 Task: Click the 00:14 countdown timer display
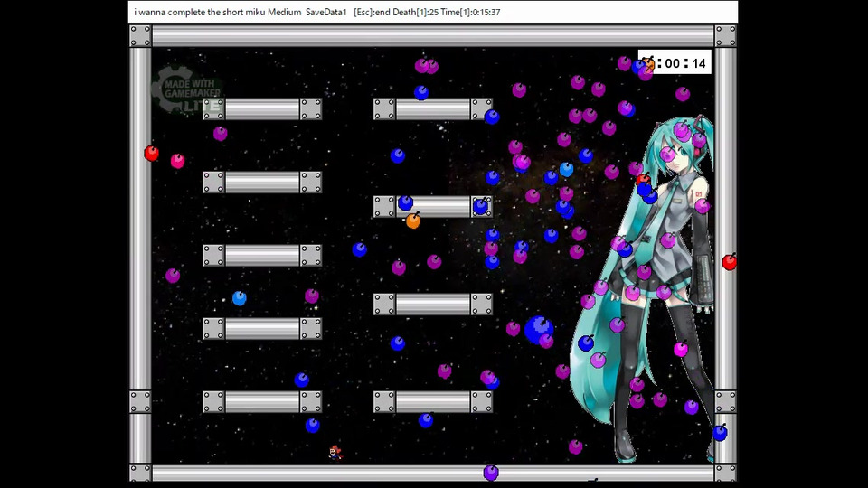[675, 63]
